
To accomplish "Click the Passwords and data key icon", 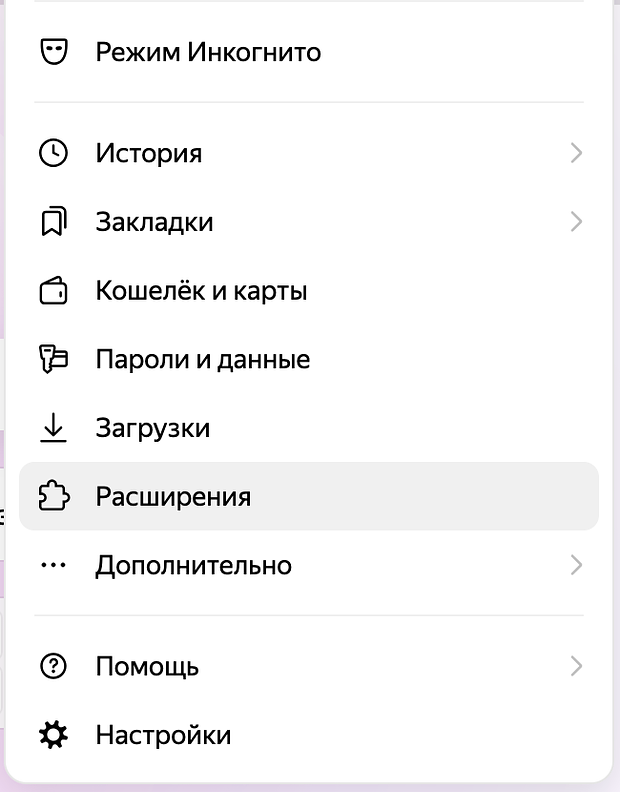I will click(x=53, y=359).
